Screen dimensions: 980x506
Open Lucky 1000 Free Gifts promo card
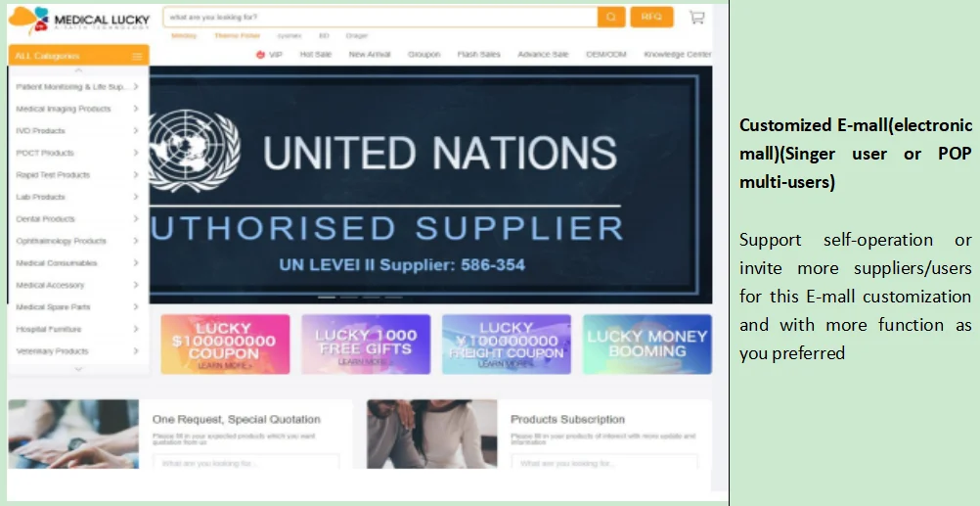(366, 344)
